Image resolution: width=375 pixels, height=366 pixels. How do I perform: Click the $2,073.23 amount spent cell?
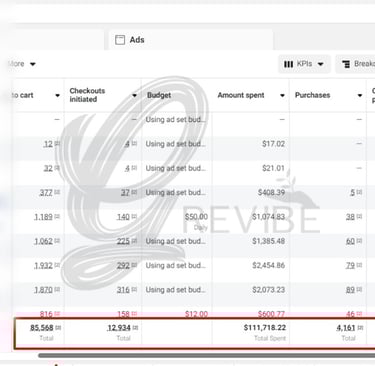(268, 290)
